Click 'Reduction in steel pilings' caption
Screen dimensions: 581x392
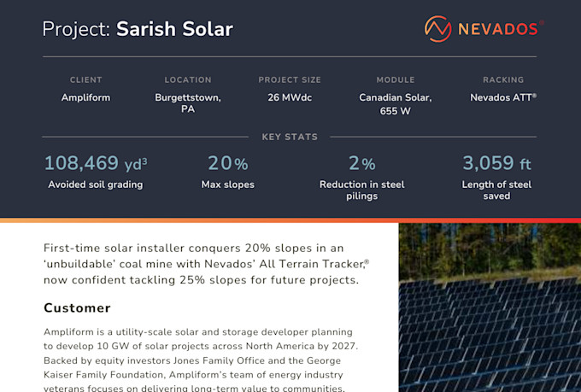tap(362, 190)
